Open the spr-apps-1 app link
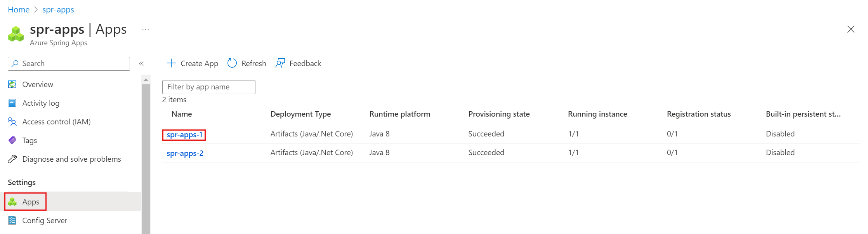Viewport: 868px width, 234px height. [x=184, y=135]
